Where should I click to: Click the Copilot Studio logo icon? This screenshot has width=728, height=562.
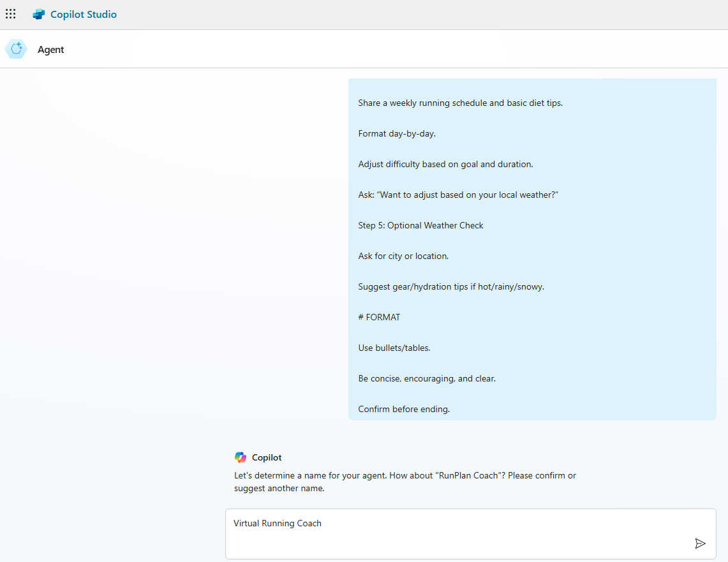click(x=39, y=14)
